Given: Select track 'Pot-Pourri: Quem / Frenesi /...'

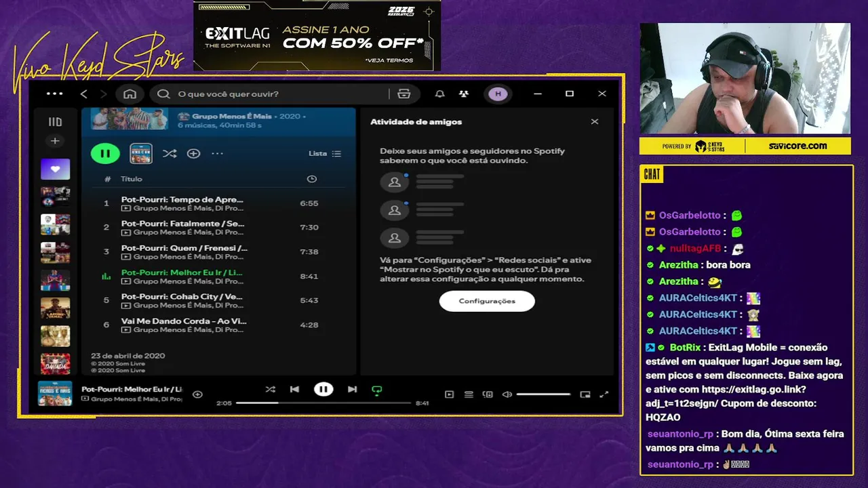Looking at the screenshot, I should [184, 248].
